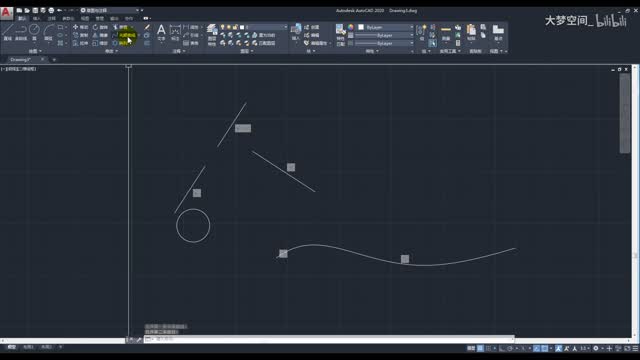Open status bar customization menu
This screenshot has width=640, height=360.
click(x=636, y=348)
